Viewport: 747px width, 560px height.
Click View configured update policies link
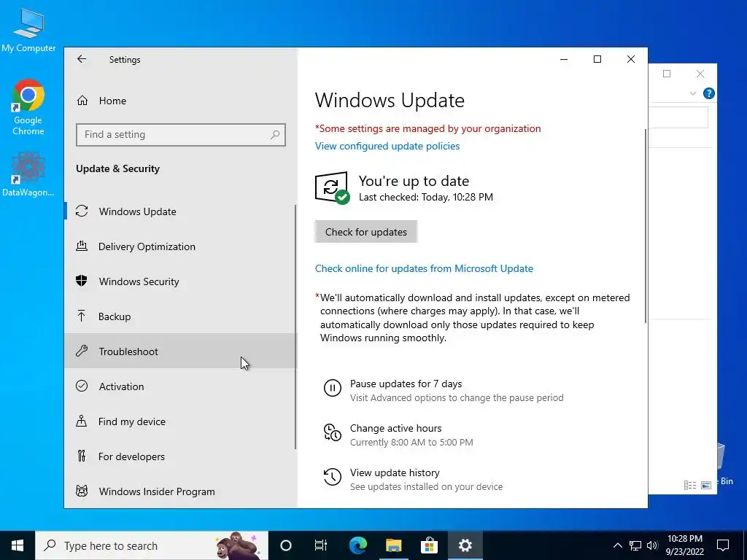[x=387, y=146]
